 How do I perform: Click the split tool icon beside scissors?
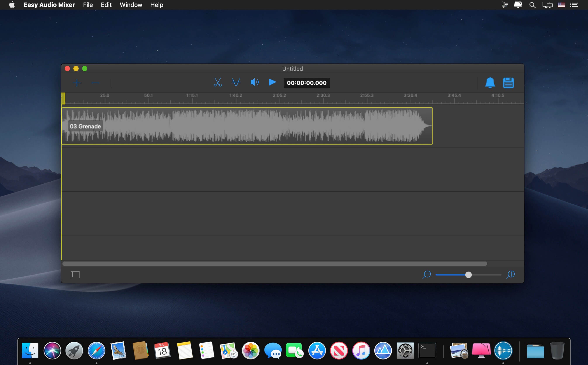(236, 83)
